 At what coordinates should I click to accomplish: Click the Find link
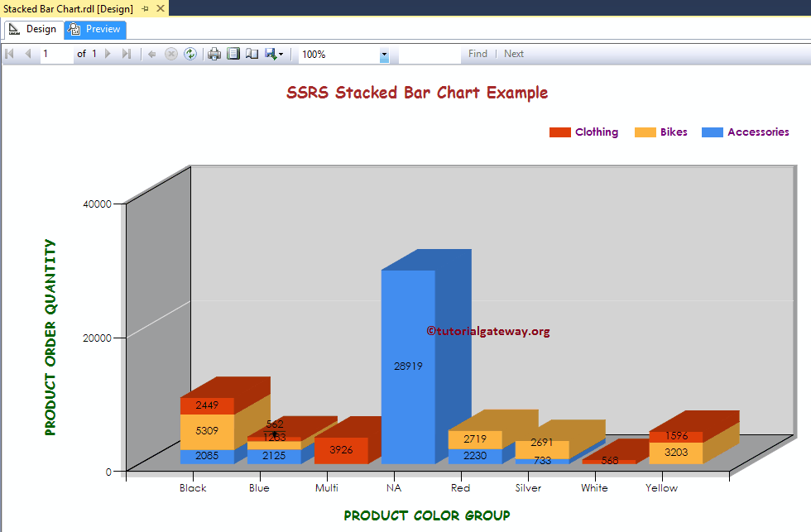[477, 53]
